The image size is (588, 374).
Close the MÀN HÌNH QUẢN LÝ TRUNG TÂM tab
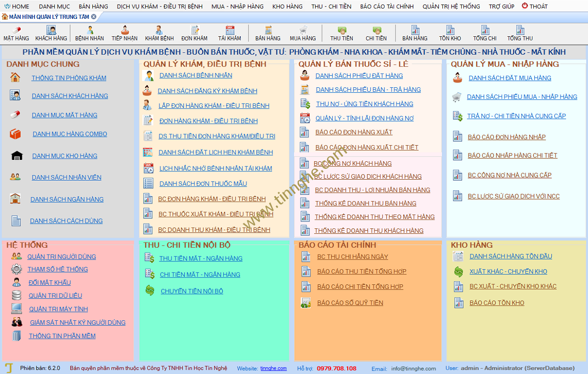click(x=94, y=17)
